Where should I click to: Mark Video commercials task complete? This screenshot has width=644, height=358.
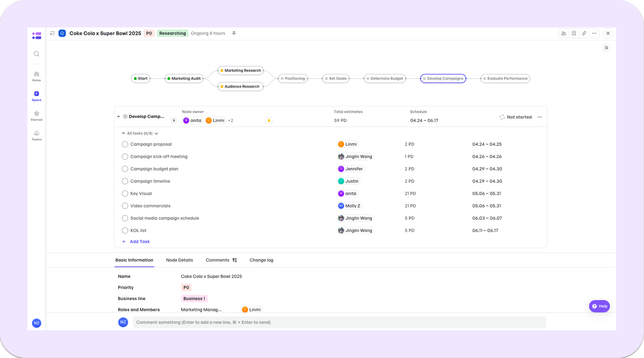[125, 206]
